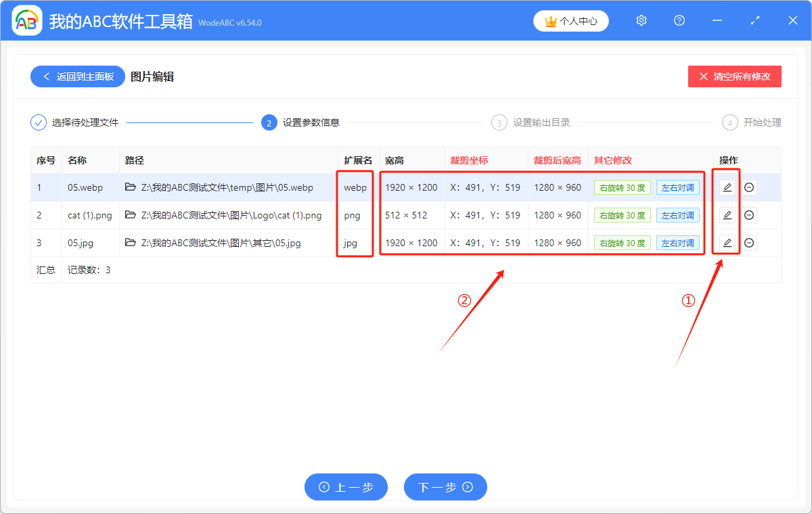Click 1920 × 1200 in 05.jpg row
Viewport: 812px width, 514px height.
[x=411, y=243]
